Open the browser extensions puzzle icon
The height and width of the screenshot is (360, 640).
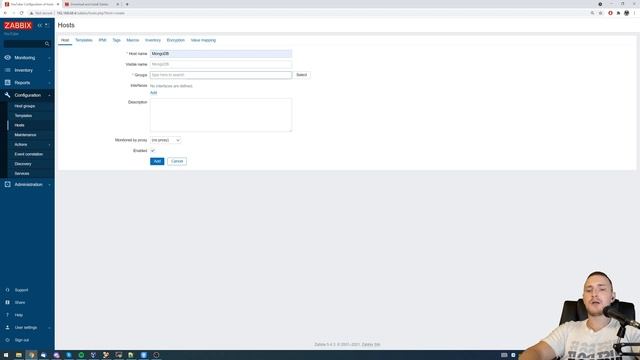[618, 13]
